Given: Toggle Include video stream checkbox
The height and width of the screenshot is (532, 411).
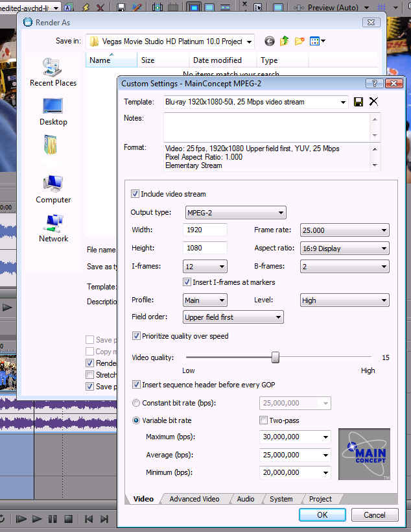Looking at the screenshot, I should pyautogui.click(x=135, y=194).
